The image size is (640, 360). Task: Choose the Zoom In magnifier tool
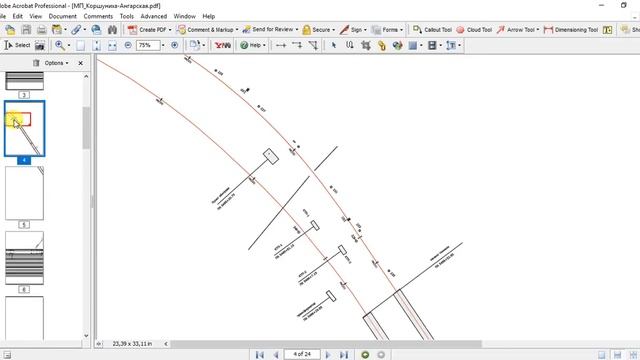60,45
